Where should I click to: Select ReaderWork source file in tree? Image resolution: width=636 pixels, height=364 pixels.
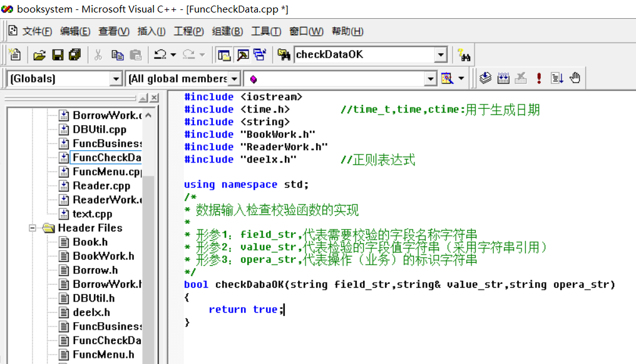click(x=107, y=200)
